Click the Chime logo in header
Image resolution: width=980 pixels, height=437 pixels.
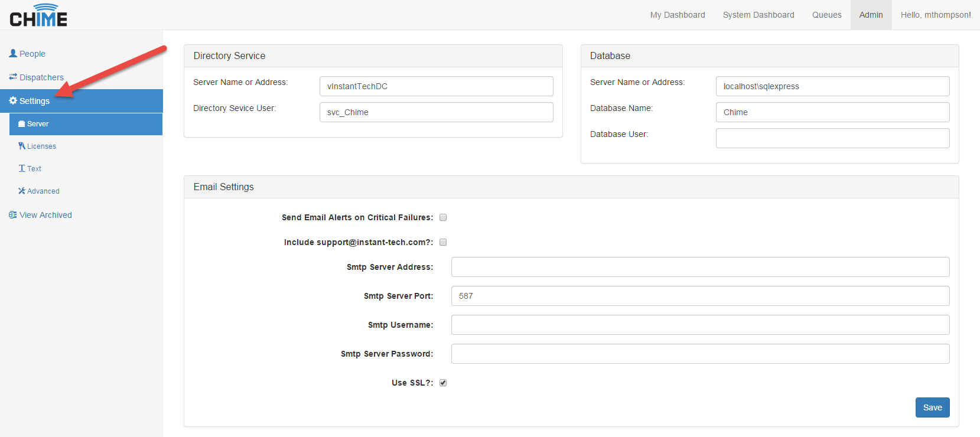38,16
